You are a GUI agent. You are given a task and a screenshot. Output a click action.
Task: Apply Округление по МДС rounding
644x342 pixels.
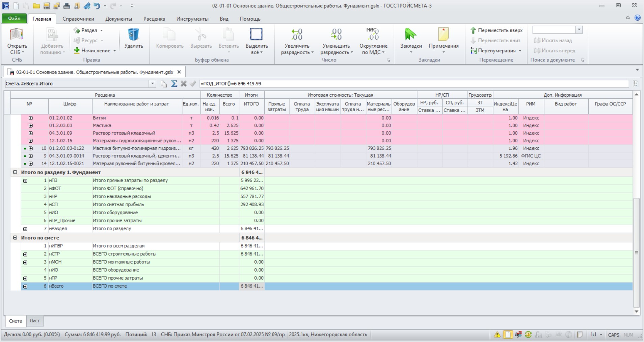pyautogui.click(x=373, y=41)
